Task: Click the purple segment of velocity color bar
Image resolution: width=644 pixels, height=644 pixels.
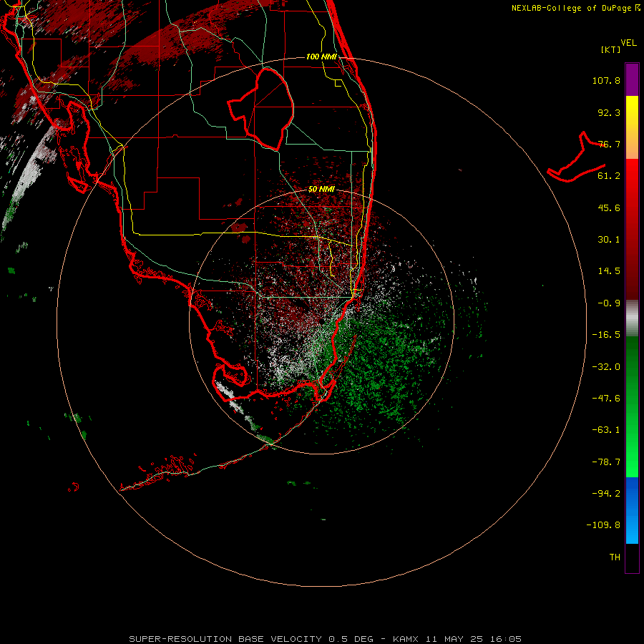Action: coord(632,79)
